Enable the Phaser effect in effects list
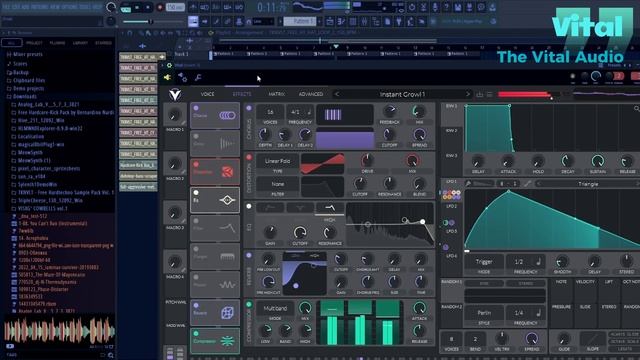The width and height of the screenshot is (640, 360). tap(196, 277)
